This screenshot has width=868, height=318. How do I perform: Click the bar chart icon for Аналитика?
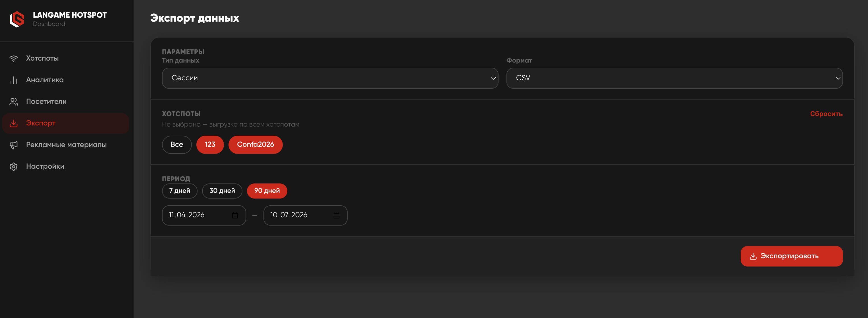point(13,80)
